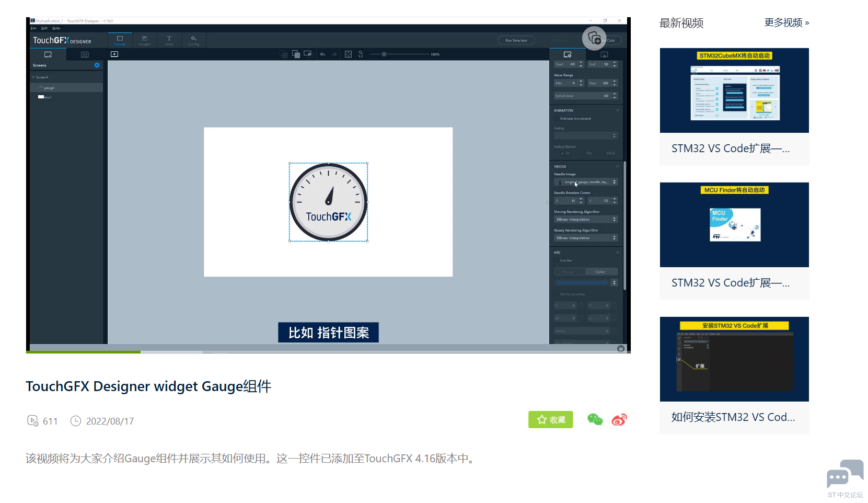Click the redo arrow icon
Screen dimensions: 868x503
click(x=334, y=54)
